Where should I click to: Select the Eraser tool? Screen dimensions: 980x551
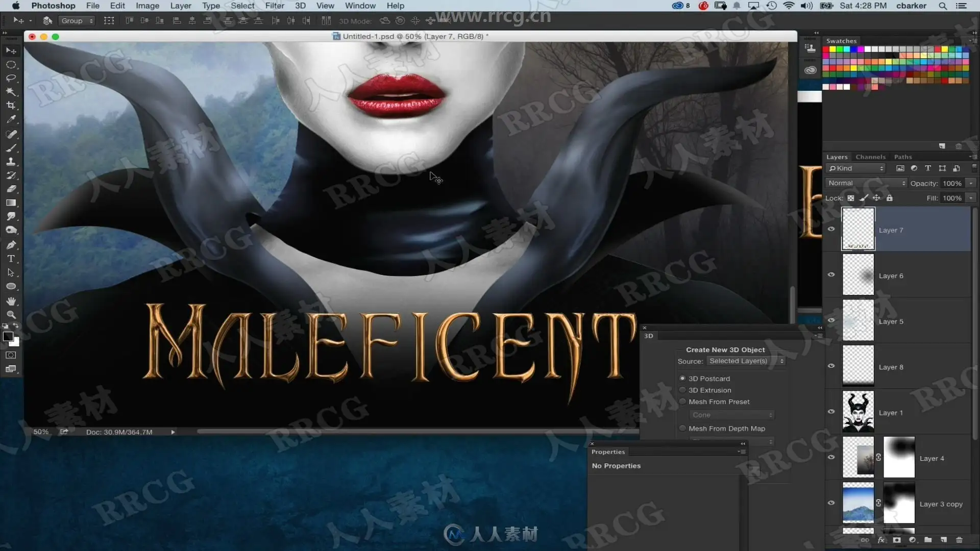click(x=11, y=189)
